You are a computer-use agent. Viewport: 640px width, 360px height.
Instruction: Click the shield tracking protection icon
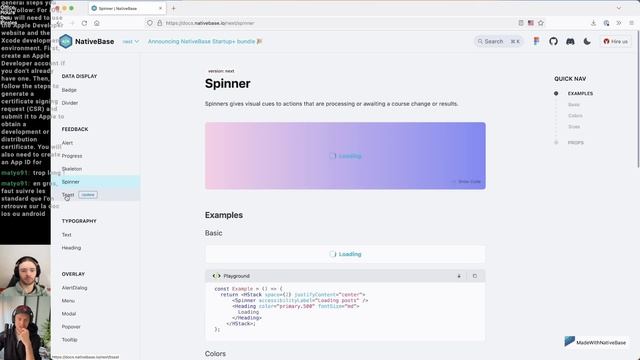coord(150,23)
